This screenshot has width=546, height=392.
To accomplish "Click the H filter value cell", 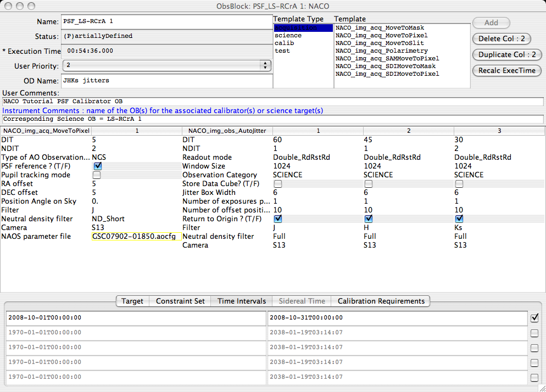I will coord(409,227).
